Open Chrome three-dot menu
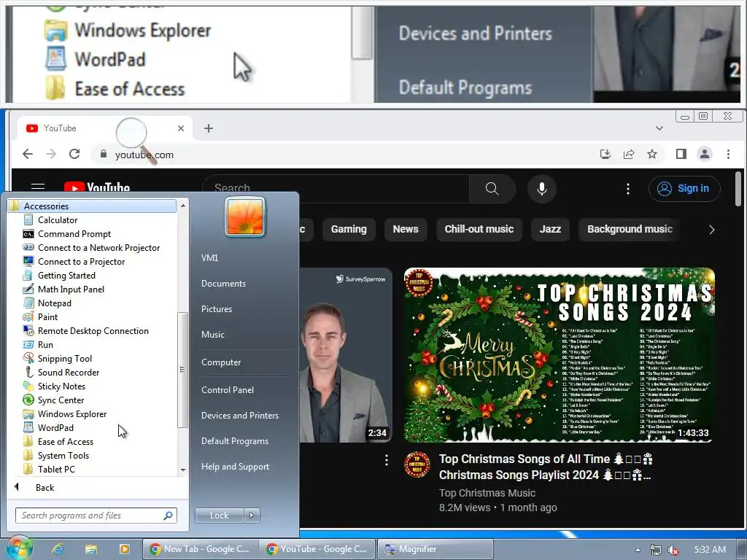Image resolution: width=747 pixels, height=560 pixels. [728, 154]
